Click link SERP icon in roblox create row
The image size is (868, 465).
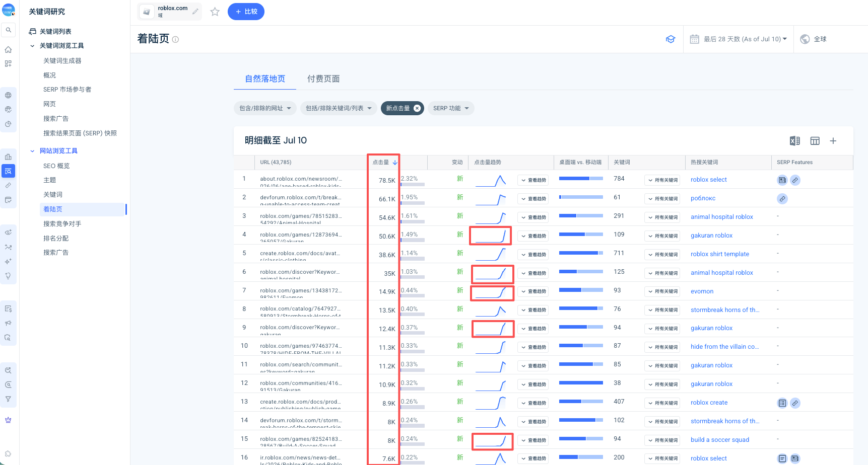[x=795, y=403]
